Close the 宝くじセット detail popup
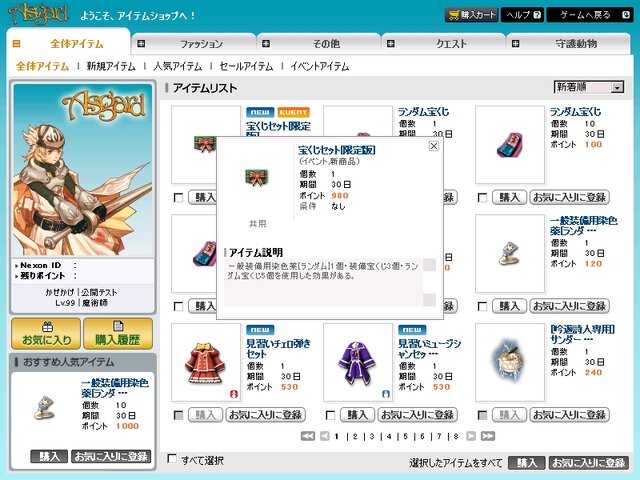Screen dimensions: 640x480 [434, 146]
